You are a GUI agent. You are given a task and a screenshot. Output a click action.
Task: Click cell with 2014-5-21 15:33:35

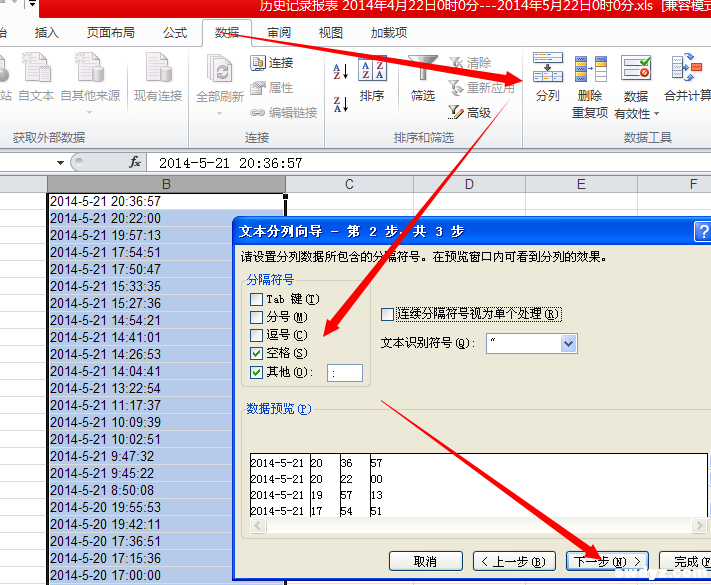click(141, 287)
